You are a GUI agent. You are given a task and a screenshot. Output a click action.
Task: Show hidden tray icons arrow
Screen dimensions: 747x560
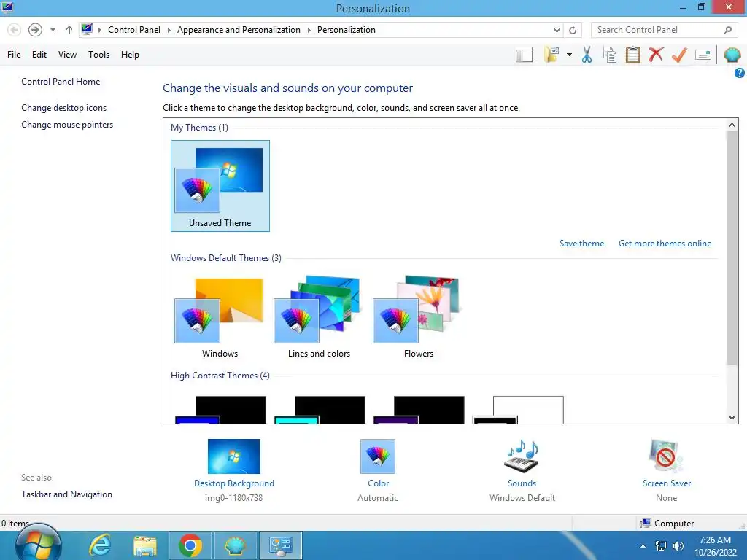click(643, 546)
